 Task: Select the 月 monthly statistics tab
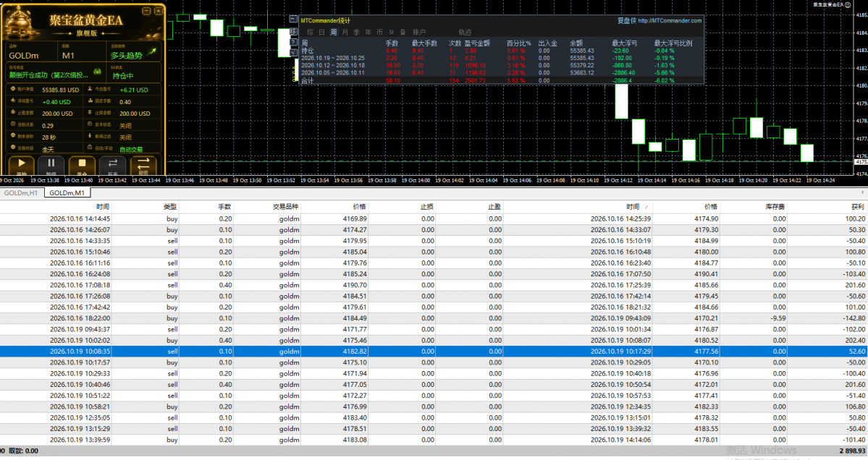click(345, 32)
